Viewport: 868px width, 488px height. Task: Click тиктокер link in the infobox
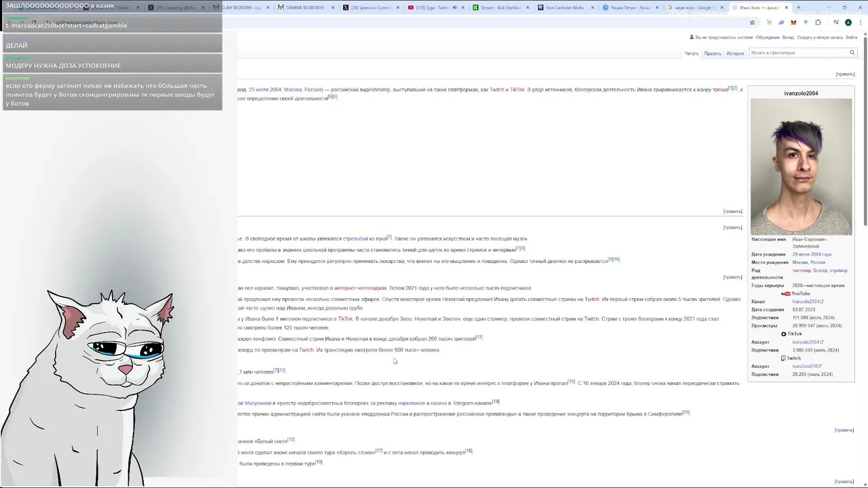(x=802, y=270)
